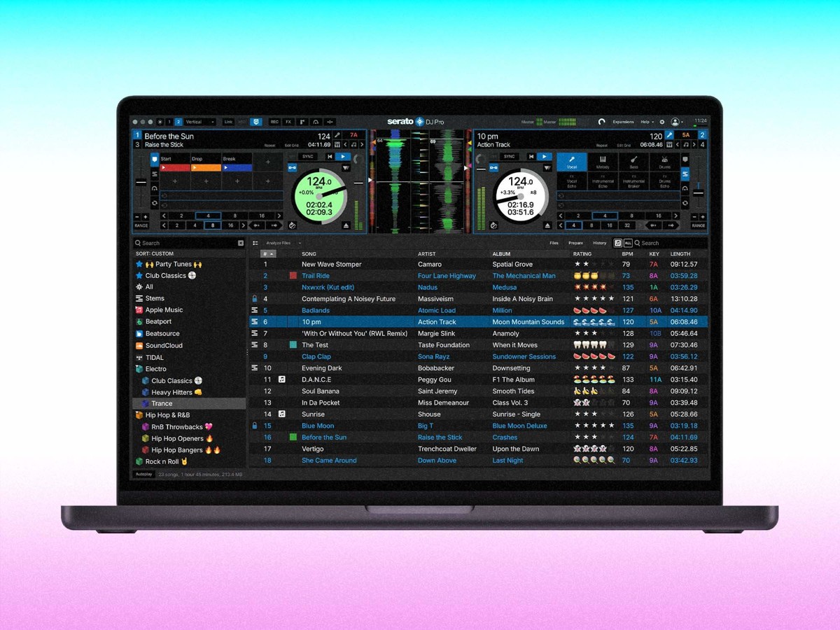Enable the REC recording panel
The width and height of the screenshot is (840, 630).
click(x=274, y=122)
